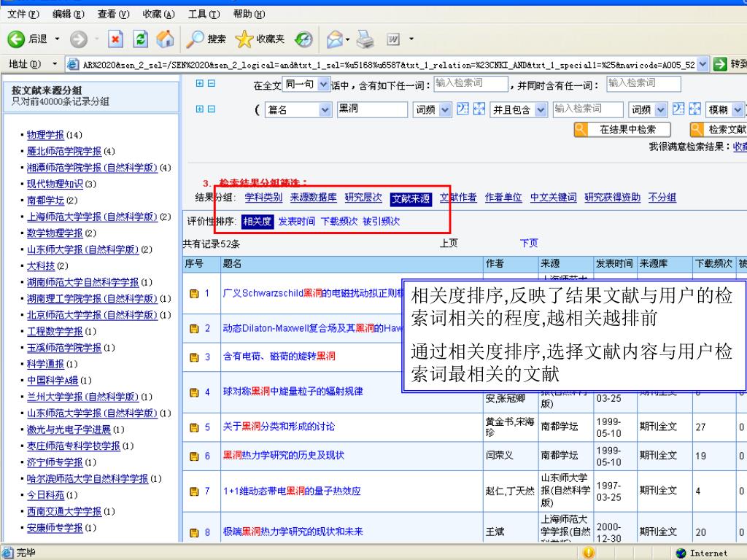This screenshot has height=560, width=747.
Task: Click 在结果中检索 button
Action: [x=622, y=129]
